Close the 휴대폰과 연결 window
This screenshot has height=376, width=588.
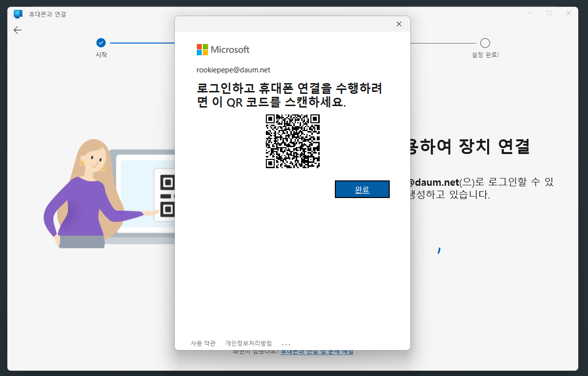[x=568, y=13]
